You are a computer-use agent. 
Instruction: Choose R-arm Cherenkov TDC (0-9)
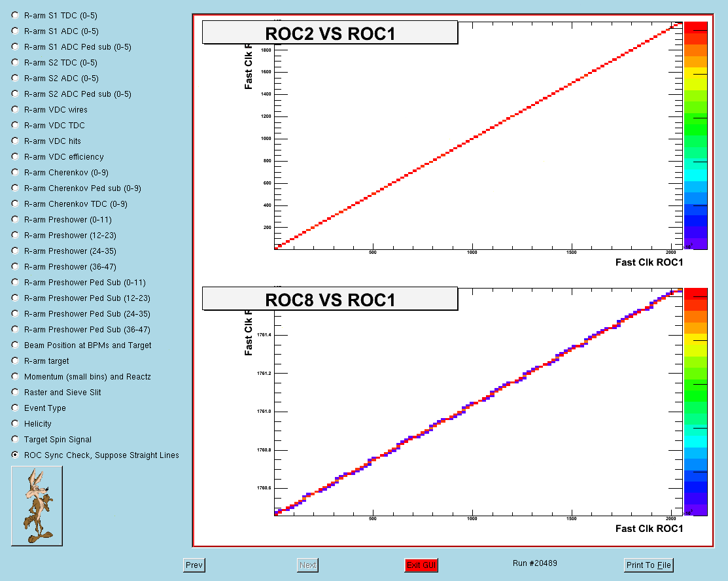tap(15, 204)
